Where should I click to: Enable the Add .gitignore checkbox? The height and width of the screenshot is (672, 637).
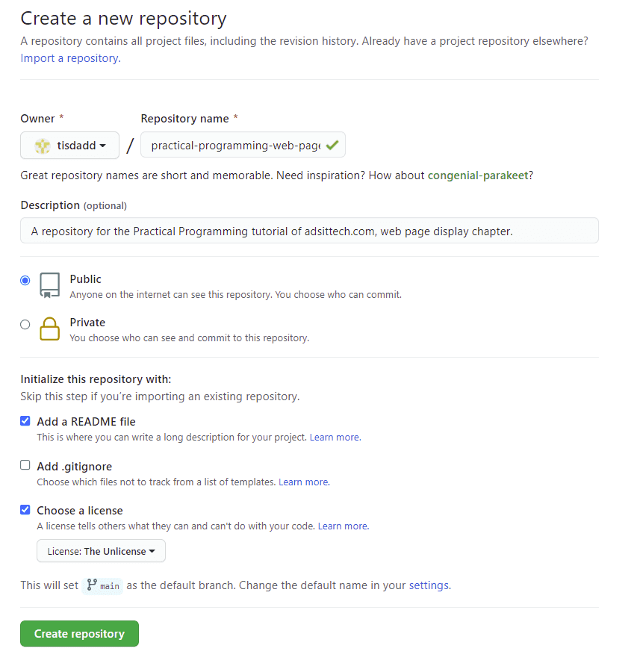[25, 466]
